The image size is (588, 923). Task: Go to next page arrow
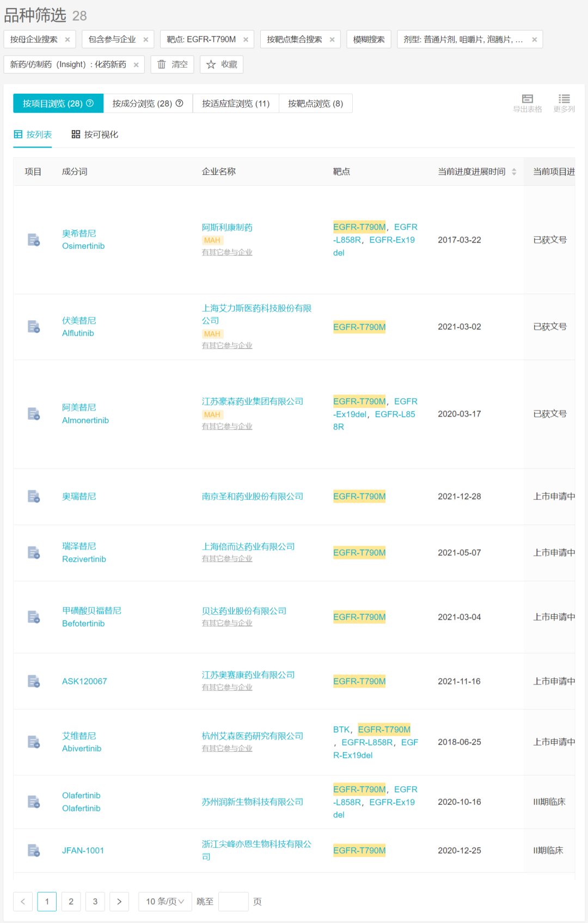click(x=119, y=902)
